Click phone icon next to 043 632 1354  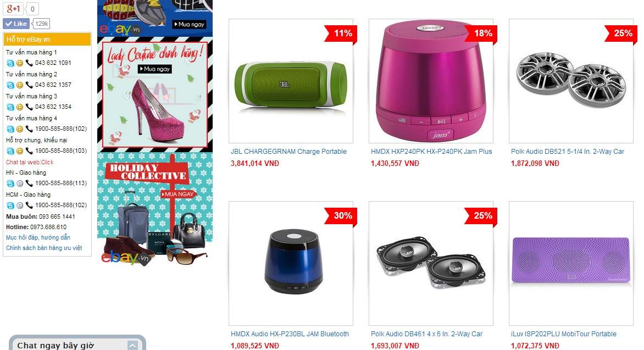(x=29, y=107)
